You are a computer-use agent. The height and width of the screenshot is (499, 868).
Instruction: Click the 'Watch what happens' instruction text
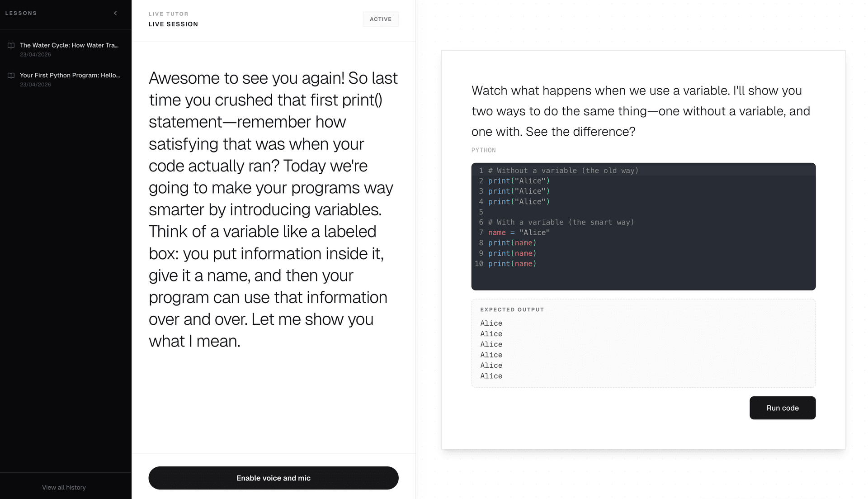pyautogui.click(x=641, y=111)
